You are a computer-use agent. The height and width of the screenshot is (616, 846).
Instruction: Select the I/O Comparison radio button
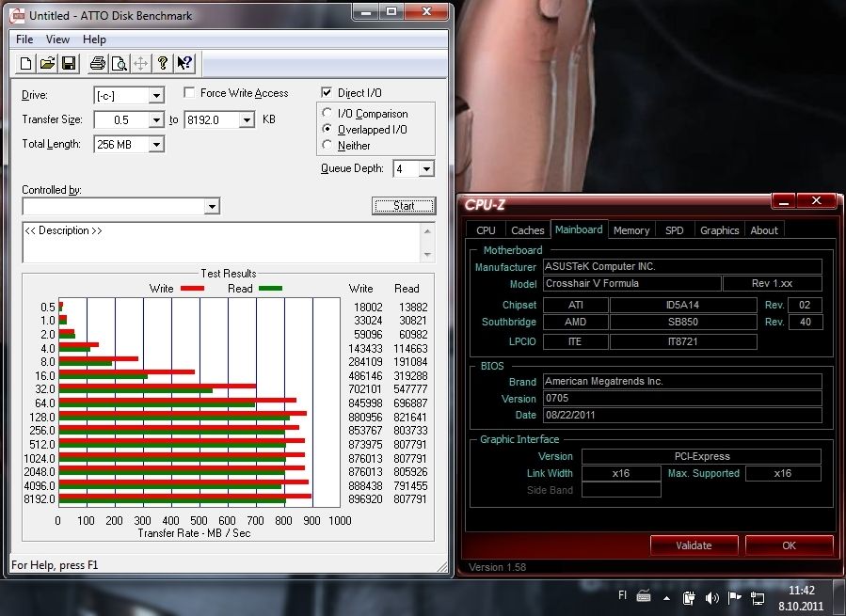click(327, 113)
